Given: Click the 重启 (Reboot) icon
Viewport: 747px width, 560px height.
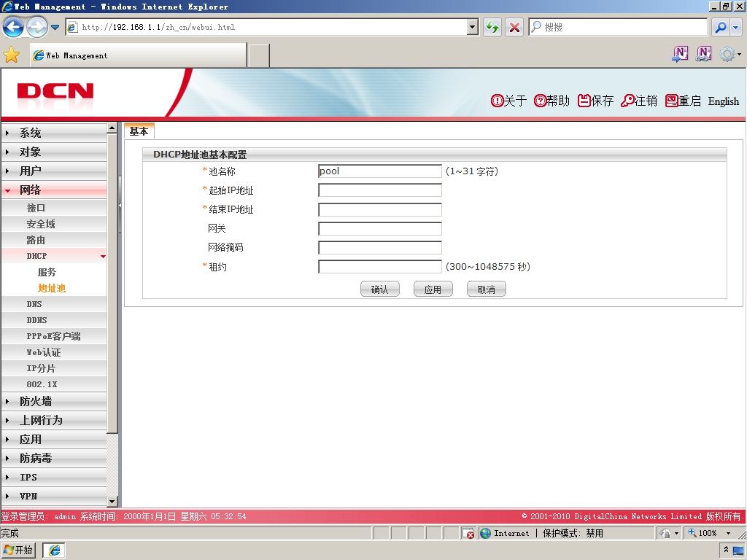Looking at the screenshot, I should [x=671, y=101].
